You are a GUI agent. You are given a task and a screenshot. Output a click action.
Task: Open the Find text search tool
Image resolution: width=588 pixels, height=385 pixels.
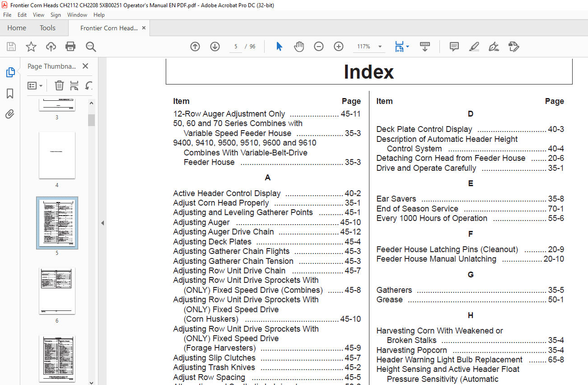(91, 47)
